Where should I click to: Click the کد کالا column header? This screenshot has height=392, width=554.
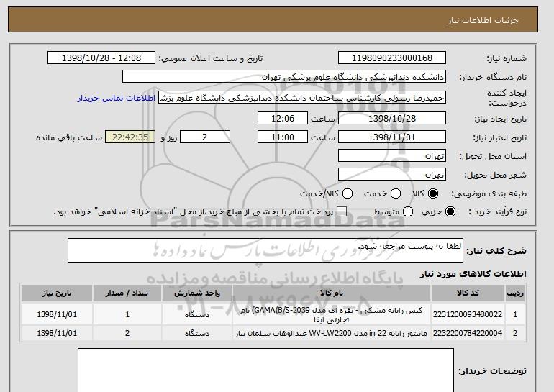point(468,293)
